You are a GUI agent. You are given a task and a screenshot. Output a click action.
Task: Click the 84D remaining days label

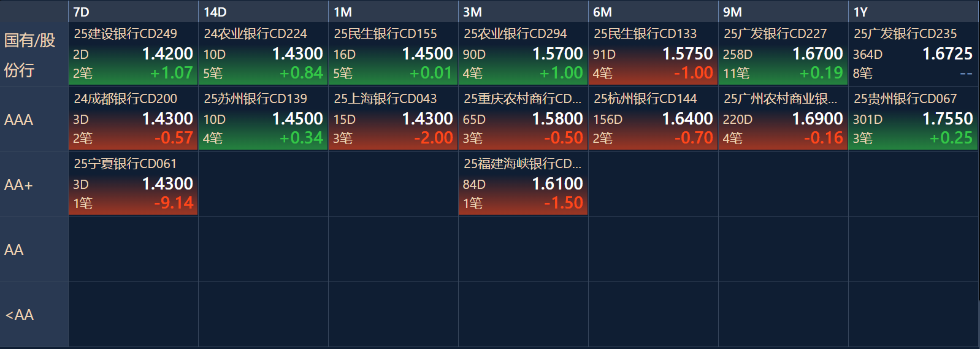474,185
